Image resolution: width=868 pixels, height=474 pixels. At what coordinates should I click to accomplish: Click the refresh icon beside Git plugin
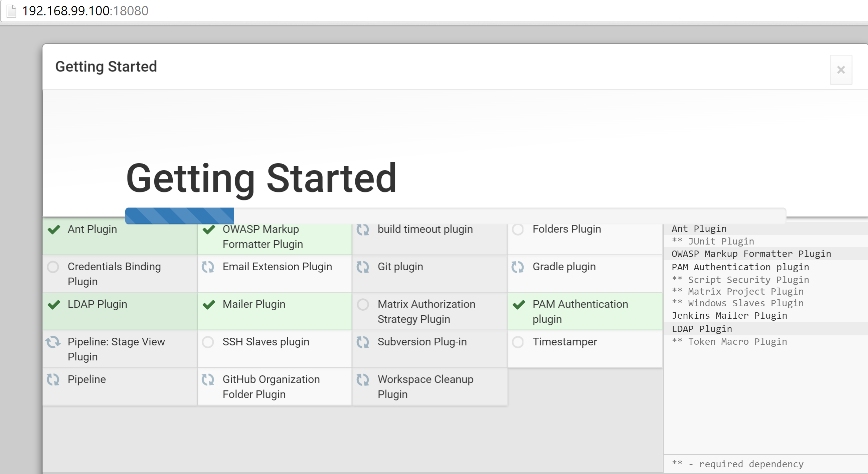(363, 267)
